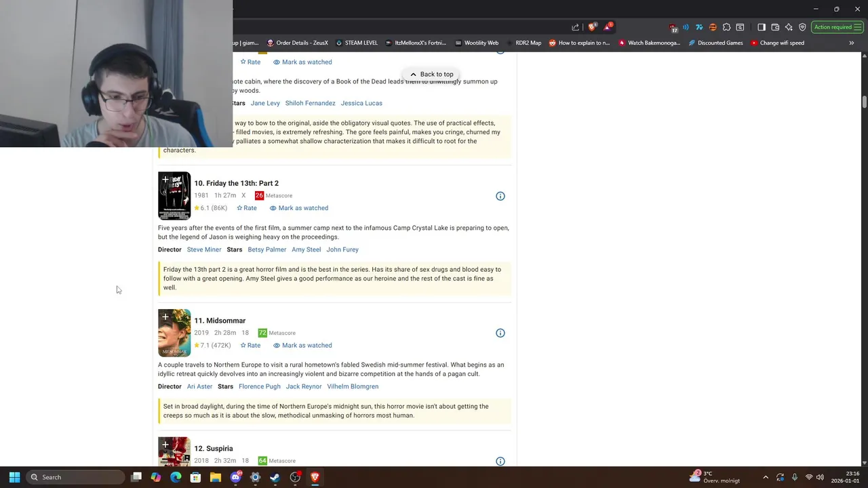Open info icon for Midsommar entry
This screenshot has height=488, width=868.
(x=500, y=333)
